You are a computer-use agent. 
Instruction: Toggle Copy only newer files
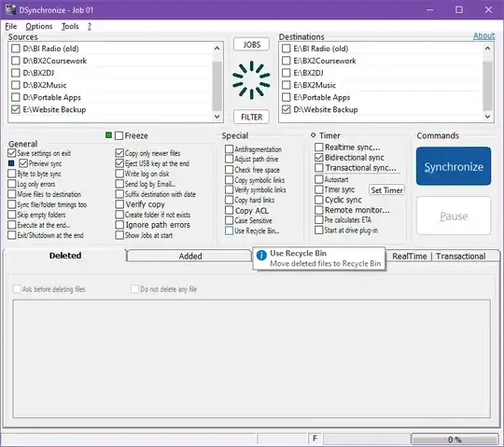[119, 153]
